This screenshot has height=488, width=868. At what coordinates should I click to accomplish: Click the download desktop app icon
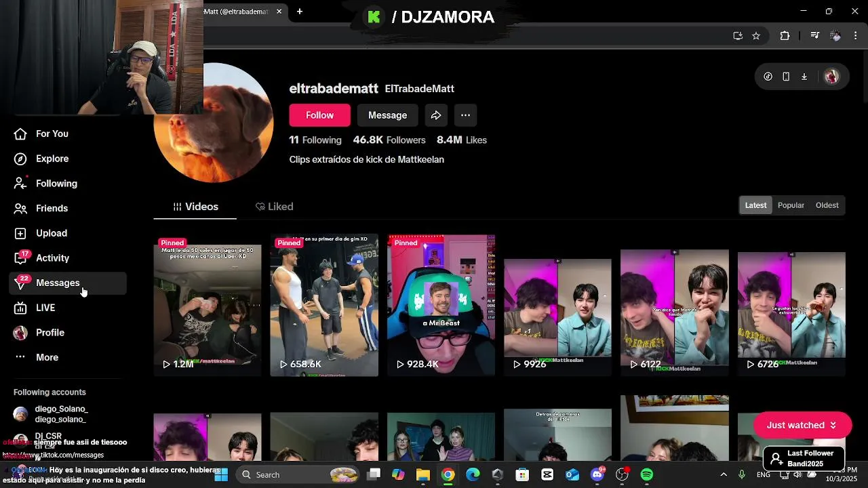(x=804, y=77)
